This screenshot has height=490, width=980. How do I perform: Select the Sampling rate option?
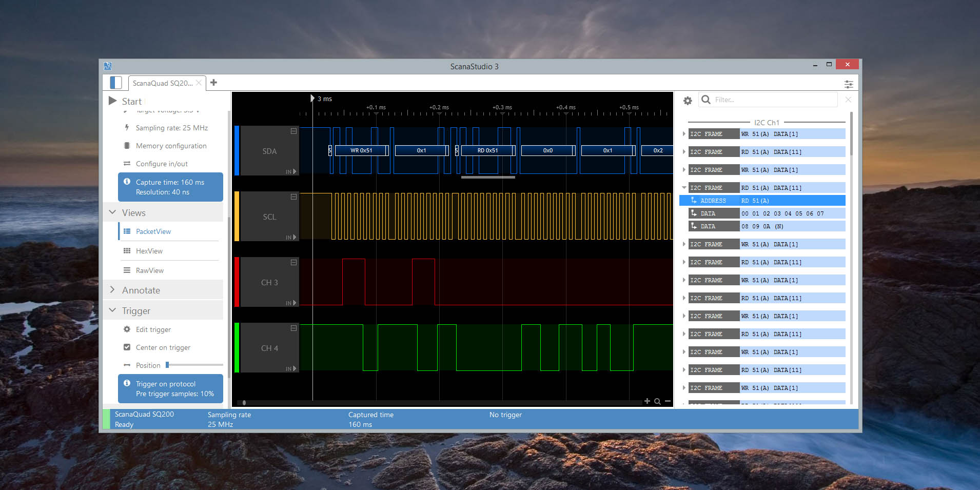(x=171, y=128)
